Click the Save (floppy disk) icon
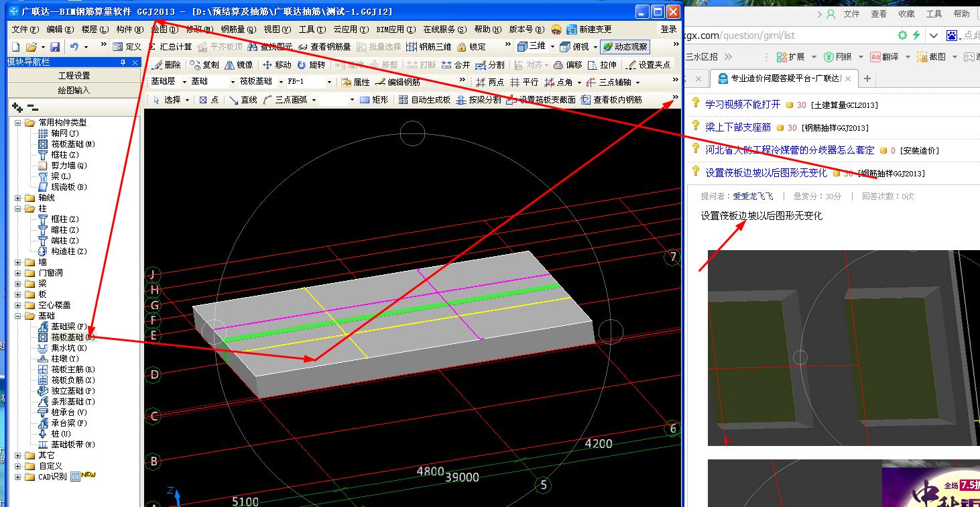This screenshot has width=980, height=507. point(55,47)
